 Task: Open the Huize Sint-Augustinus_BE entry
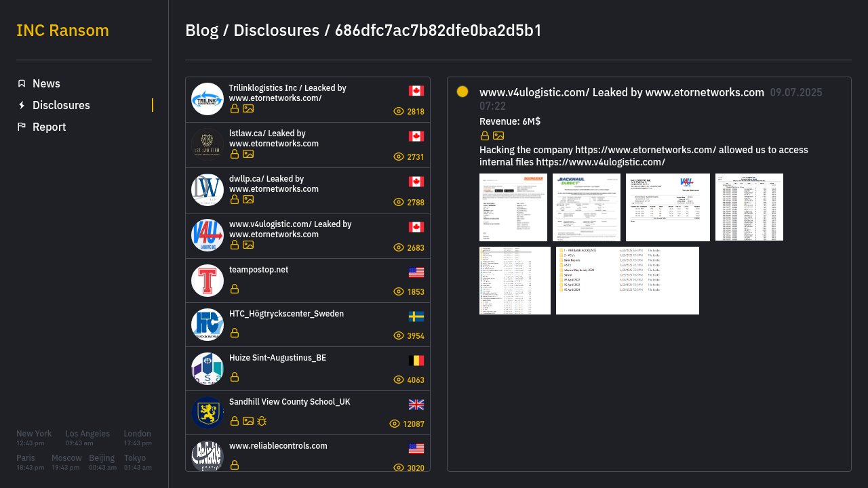[x=308, y=369]
